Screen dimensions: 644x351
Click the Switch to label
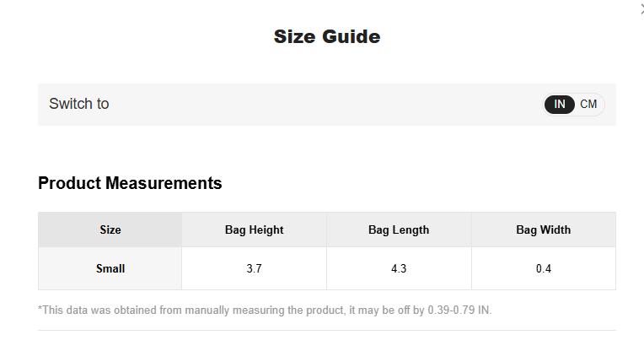79,104
